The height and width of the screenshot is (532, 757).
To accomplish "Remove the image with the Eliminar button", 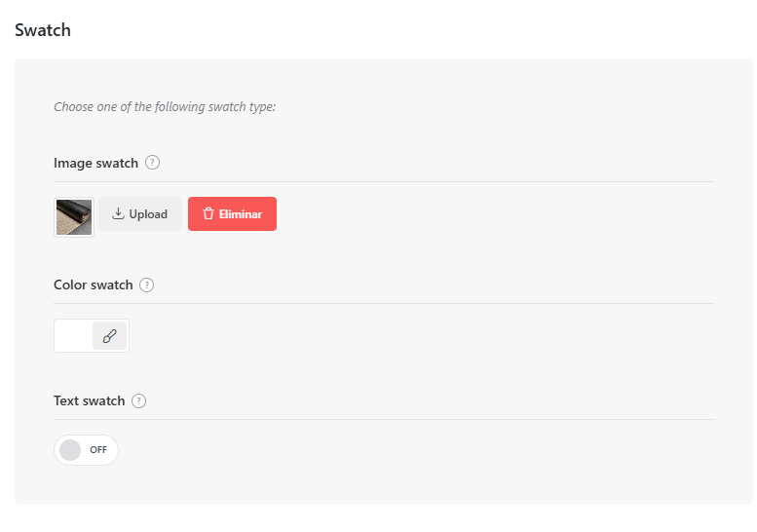I will point(232,213).
